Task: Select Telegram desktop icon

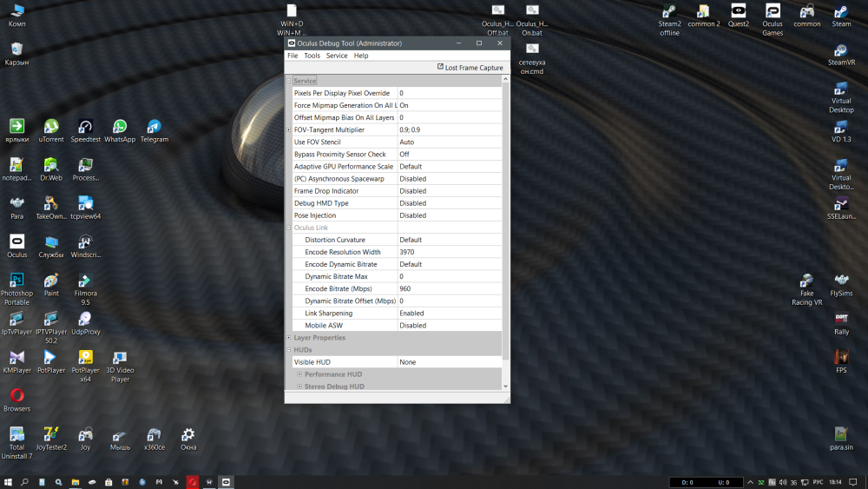Action: click(x=154, y=131)
